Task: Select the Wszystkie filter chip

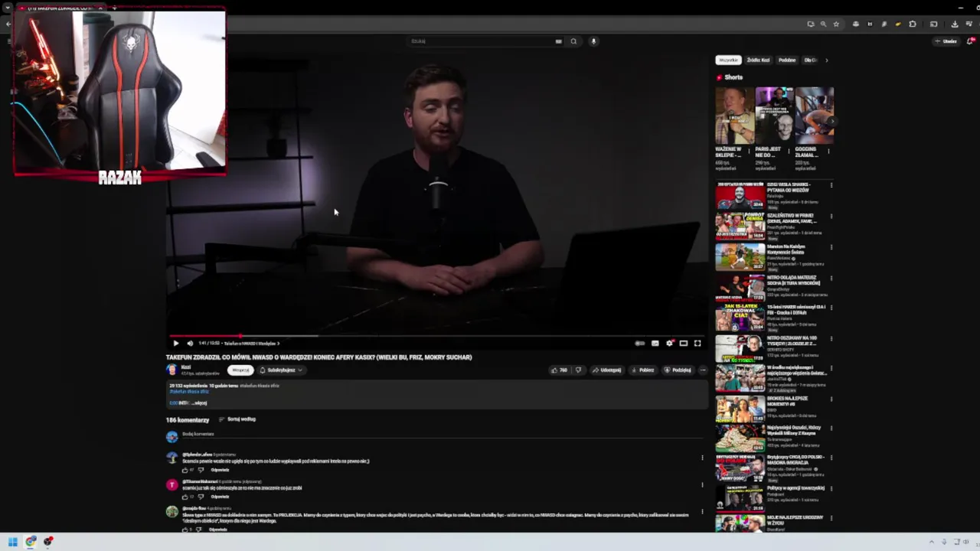Action: point(728,60)
